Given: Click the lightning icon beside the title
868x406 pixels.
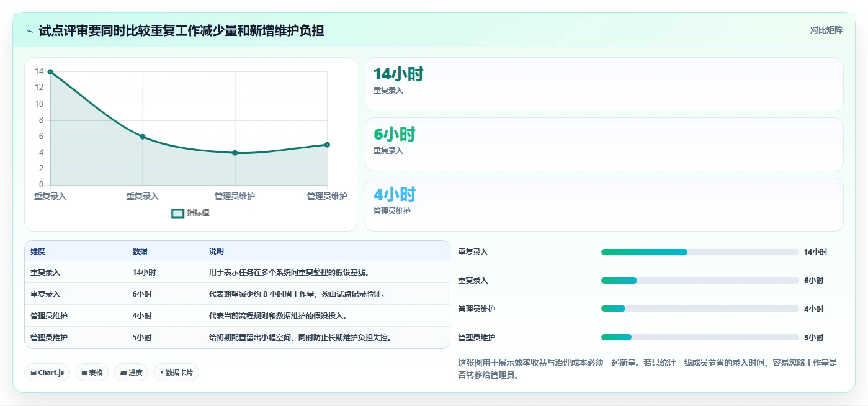Looking at the screenshot, I should pyautogui.click(x=30, y=31).
